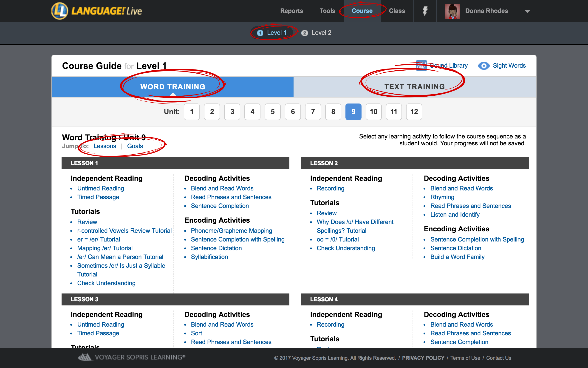Open Rhyming activity

click(442, 197)
